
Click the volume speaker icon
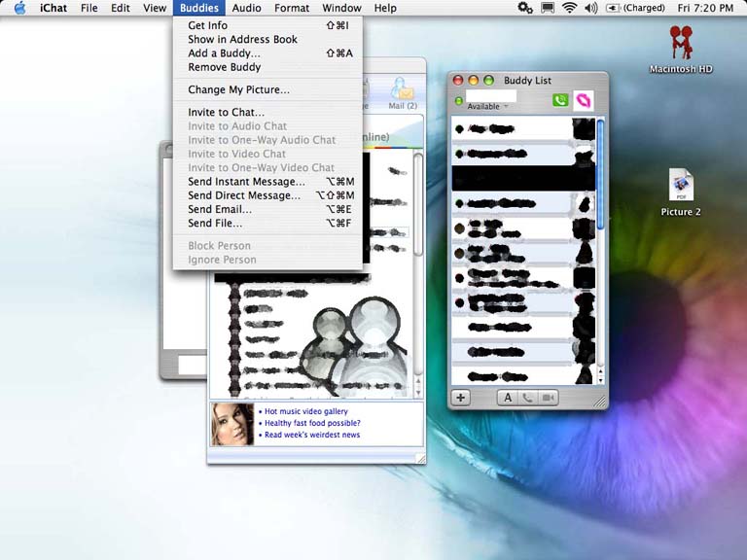(590, 8)
